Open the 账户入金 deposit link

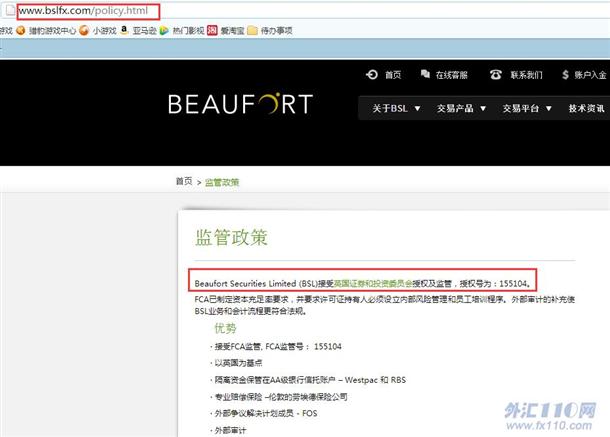(x=590, y=75)
